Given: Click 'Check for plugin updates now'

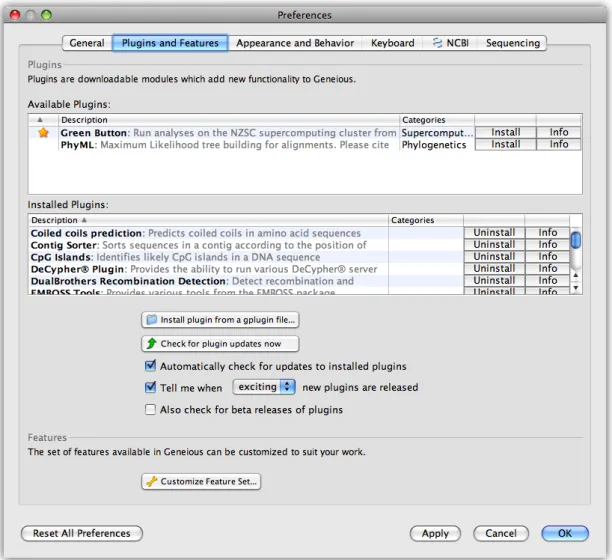Looking at the screenshot, I should point(220,343).
